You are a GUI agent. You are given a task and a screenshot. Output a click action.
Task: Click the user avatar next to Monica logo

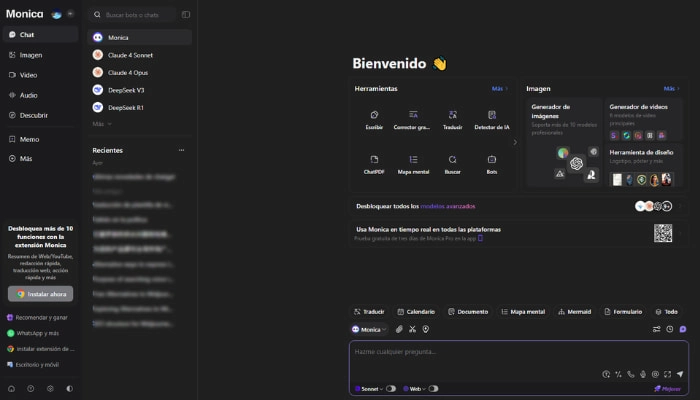56,14
